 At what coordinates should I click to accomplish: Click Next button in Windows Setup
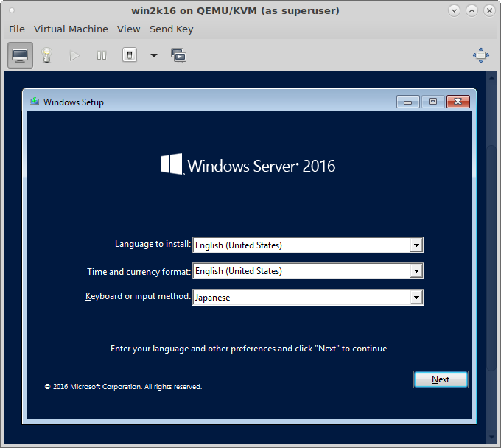pos(441,379)
